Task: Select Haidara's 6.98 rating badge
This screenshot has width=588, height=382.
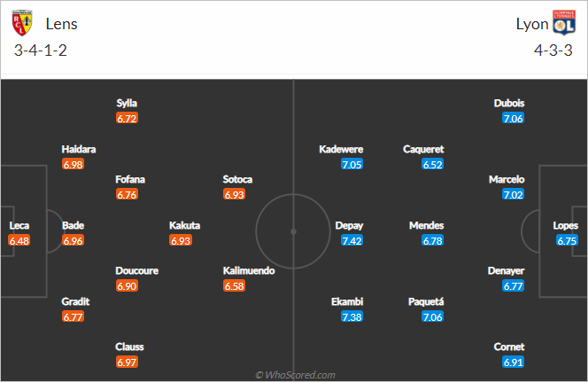Action: point(73,164)
